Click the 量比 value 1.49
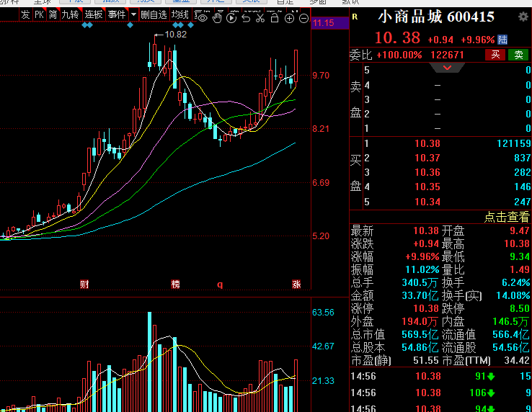 (520, 269)
